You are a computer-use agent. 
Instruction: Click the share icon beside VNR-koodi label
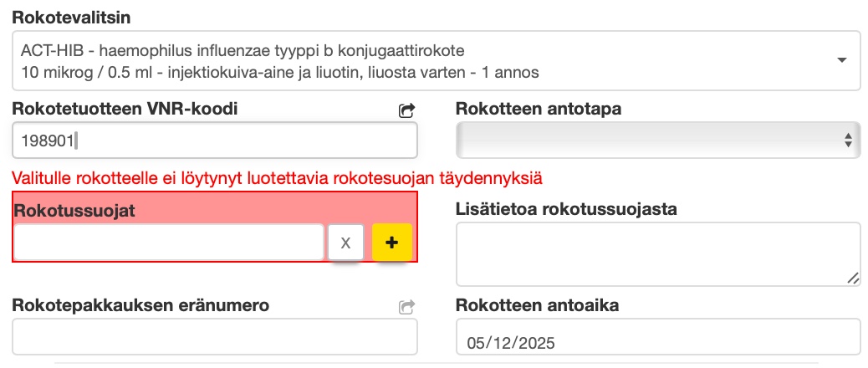coord(407,110)
